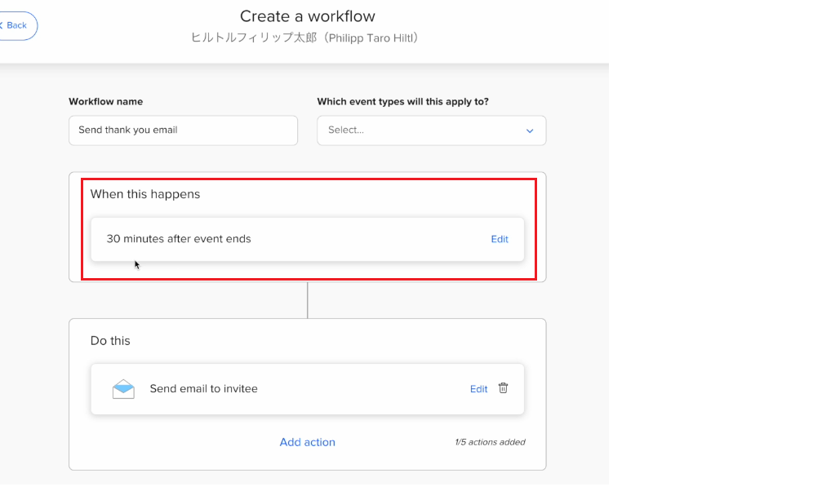Image resolution: width=813 pixels, height=504 pixels.
Task: Click the Create a workflow title
Action: pyautogui.click(x=308, y=16)
